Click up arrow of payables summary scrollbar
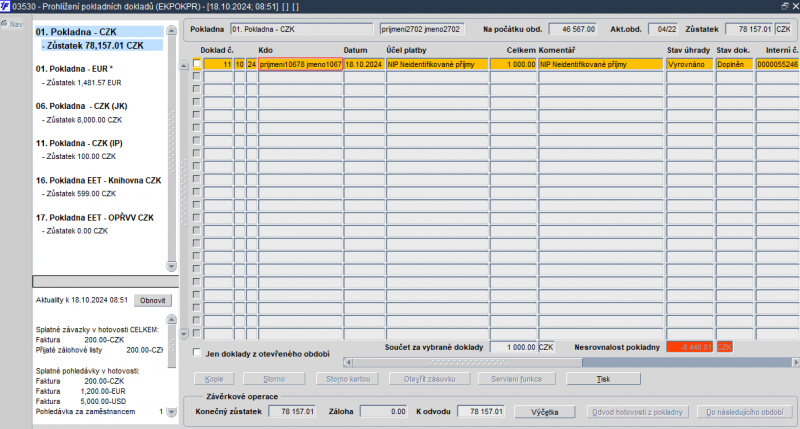The image size is (800, 429). pos(172,319)
